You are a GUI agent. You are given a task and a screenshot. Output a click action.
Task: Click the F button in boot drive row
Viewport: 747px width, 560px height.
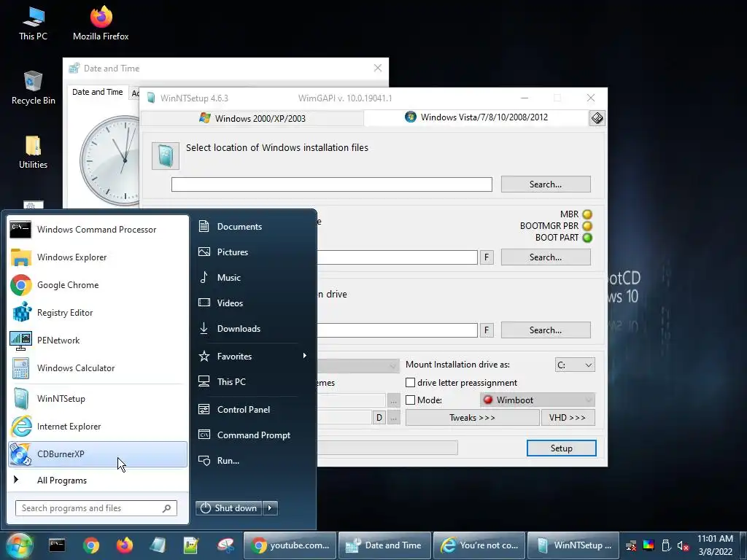[487, 257]
